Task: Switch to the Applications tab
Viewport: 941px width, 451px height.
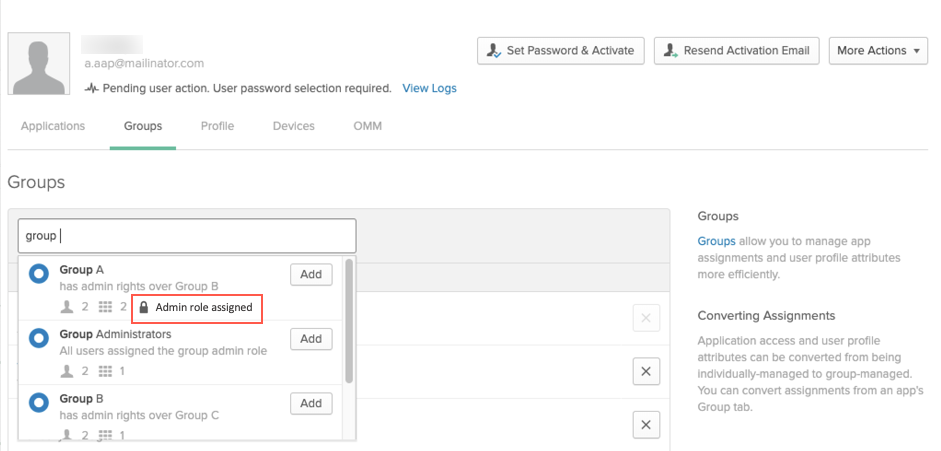Action: [x=53, y=127]
